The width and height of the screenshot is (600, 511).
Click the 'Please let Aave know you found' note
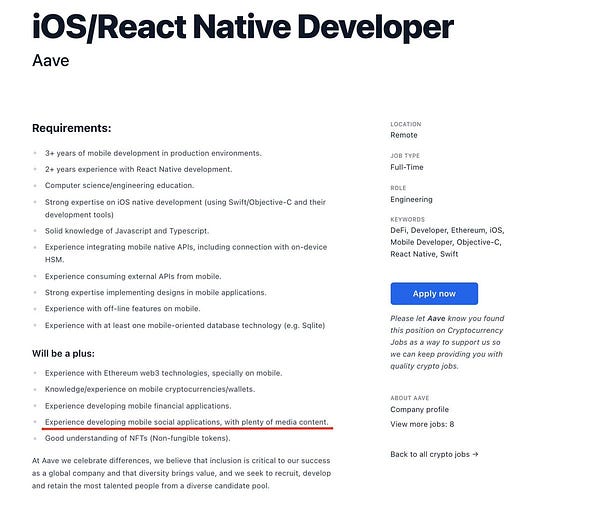[x=447, y=342]
